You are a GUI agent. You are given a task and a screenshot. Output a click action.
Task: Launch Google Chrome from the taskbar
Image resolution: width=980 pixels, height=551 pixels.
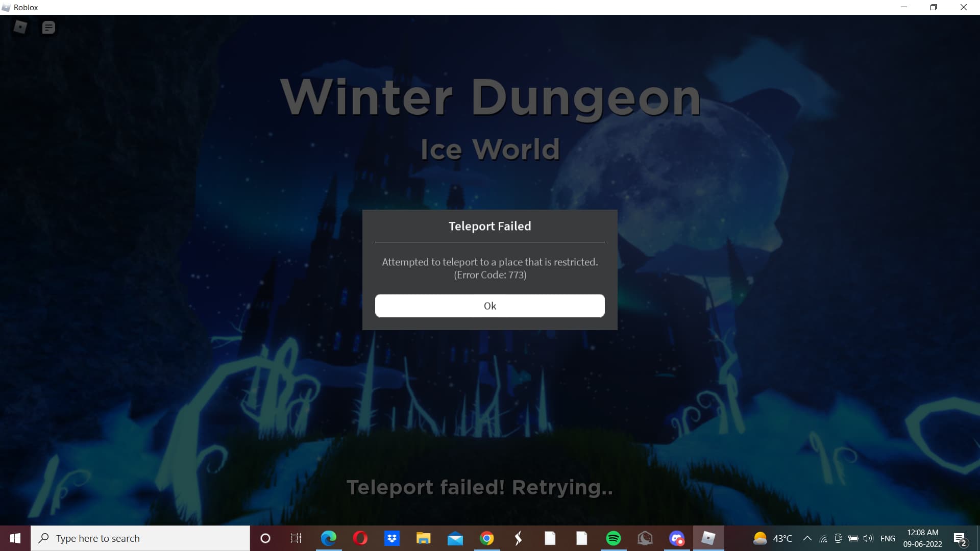(x=486, y=538)
